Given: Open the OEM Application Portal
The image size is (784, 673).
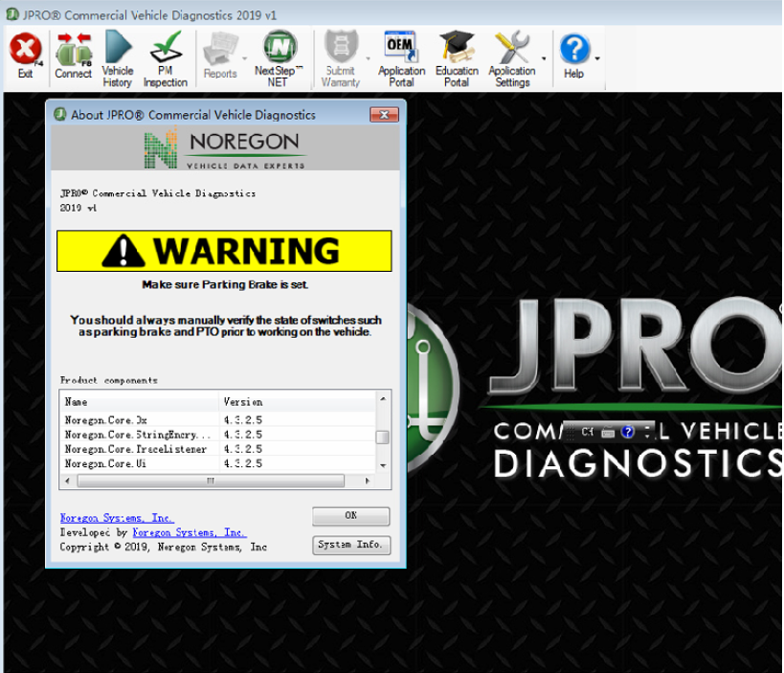Looking at the screenshot, I should (x=401, y=58).
